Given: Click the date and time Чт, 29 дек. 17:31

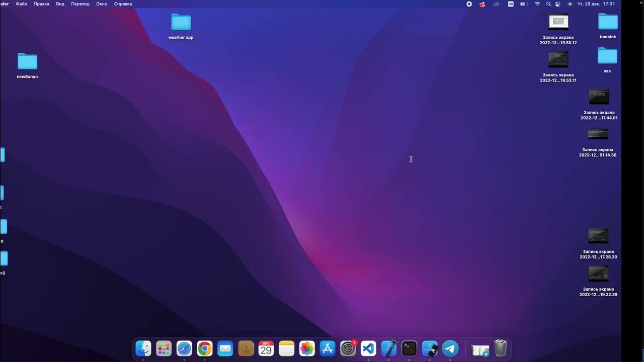Looking at the screenshot, I should pos(596,4).
